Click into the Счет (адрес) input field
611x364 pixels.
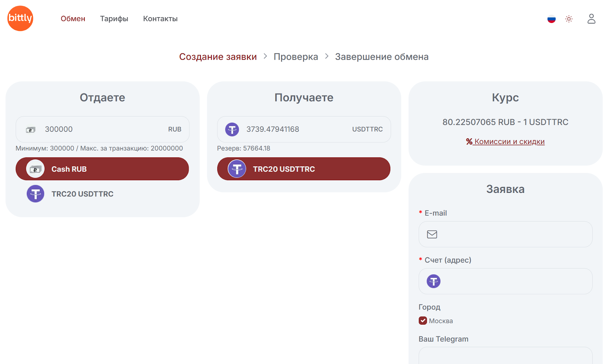(506, 281)
